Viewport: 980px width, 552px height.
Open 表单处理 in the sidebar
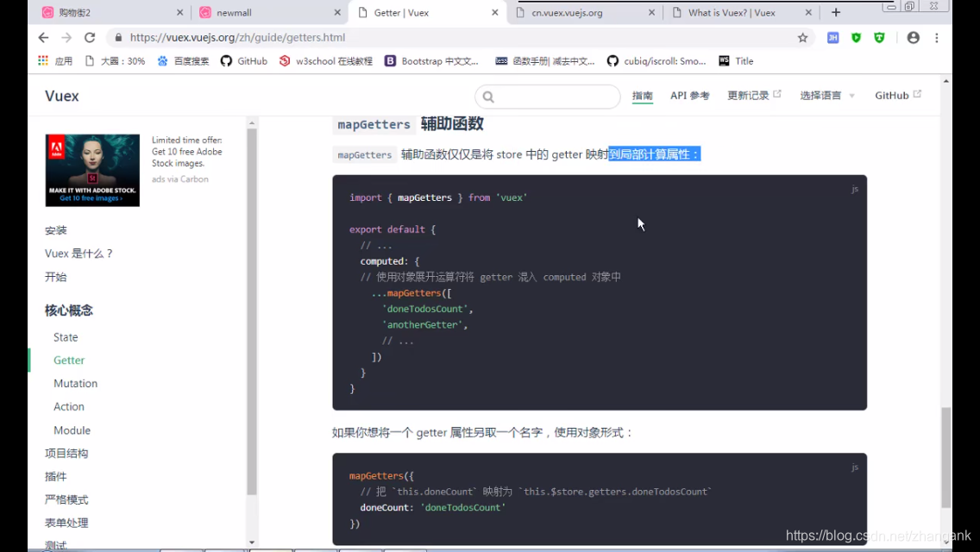pos(66,523)
